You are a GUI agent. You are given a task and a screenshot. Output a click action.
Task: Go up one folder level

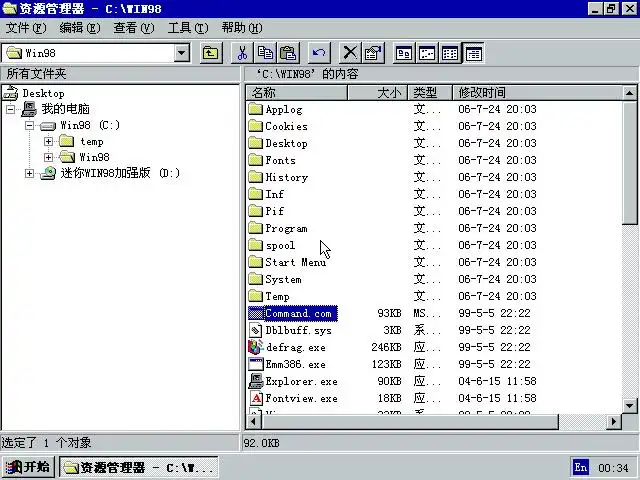[211, 53]
